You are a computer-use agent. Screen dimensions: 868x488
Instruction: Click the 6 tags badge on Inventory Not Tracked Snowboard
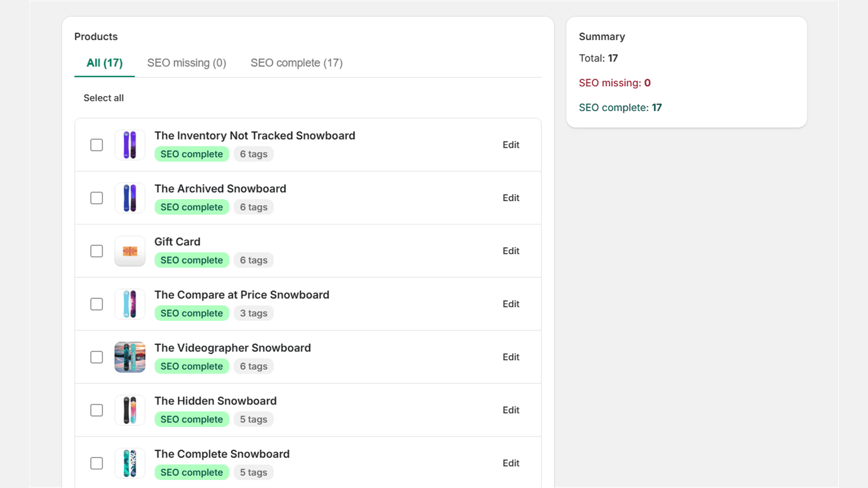254,154
